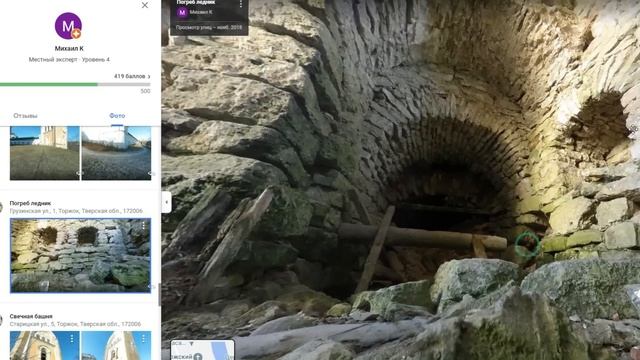Open the top-left photo thumbnail with tower
This screenshot has width=640, height=360.
pos(45,153)
